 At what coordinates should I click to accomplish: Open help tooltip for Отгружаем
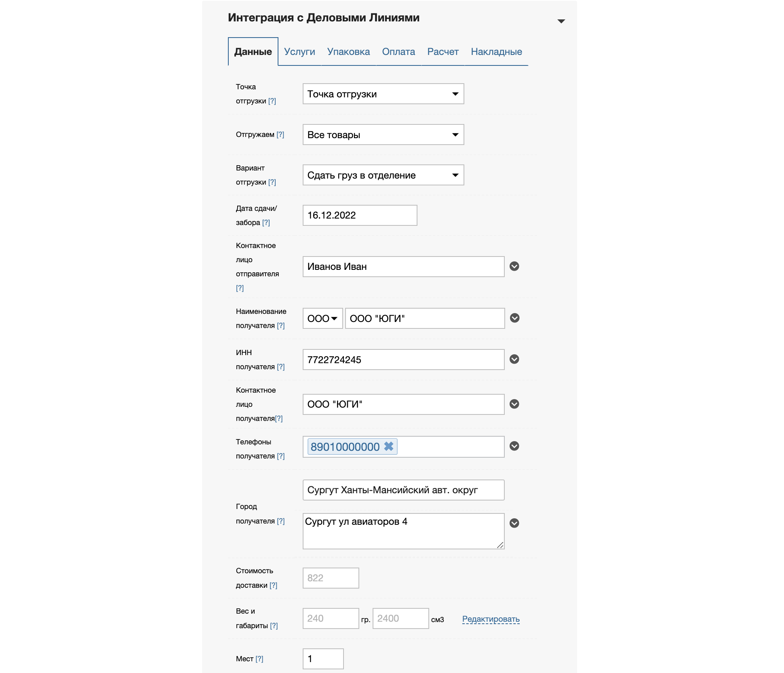(x=280, y=135)
